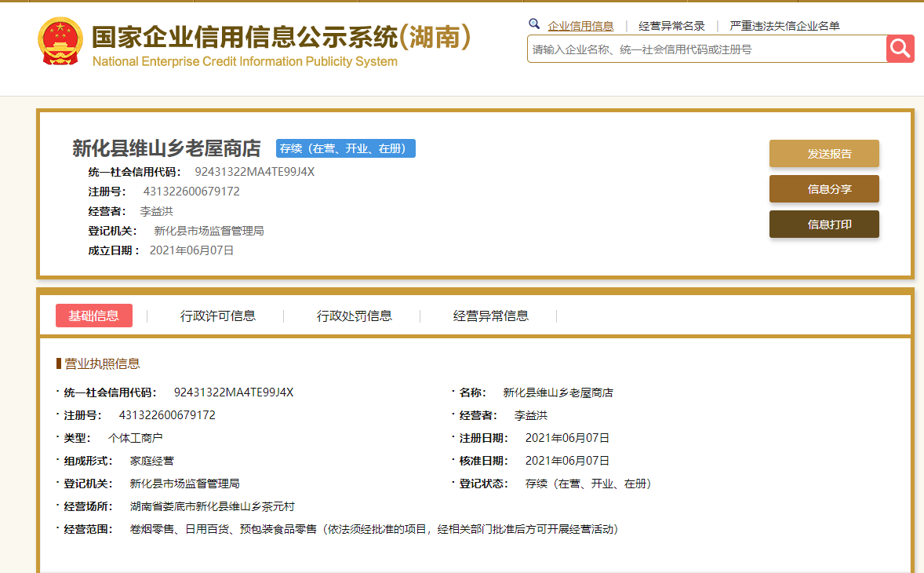Select the 企业信用信息 search category
This screenshot has width=924, height=573.
pos(580,26)
